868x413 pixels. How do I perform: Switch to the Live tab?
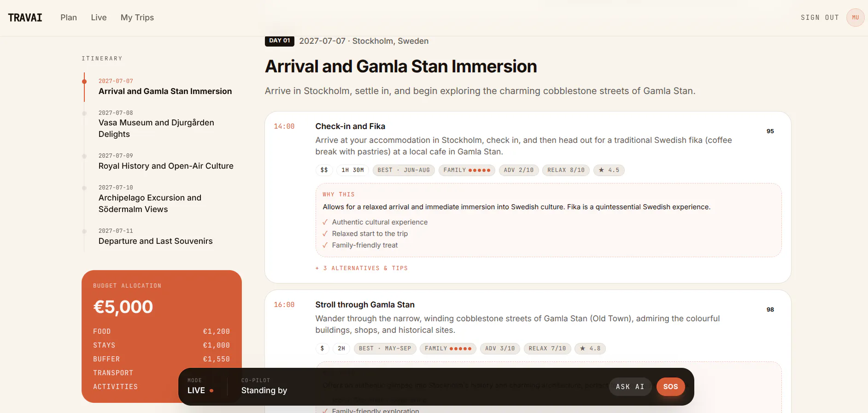(99, 18)
